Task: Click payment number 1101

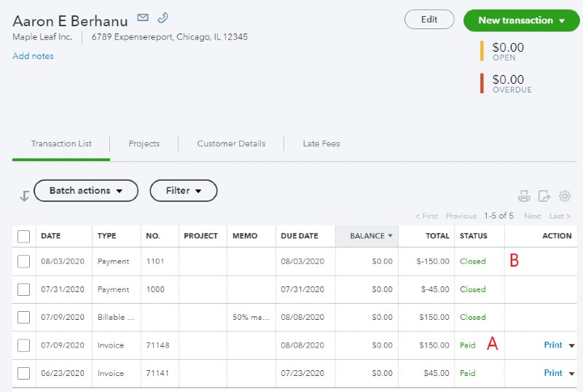Action: pos(155,262)
